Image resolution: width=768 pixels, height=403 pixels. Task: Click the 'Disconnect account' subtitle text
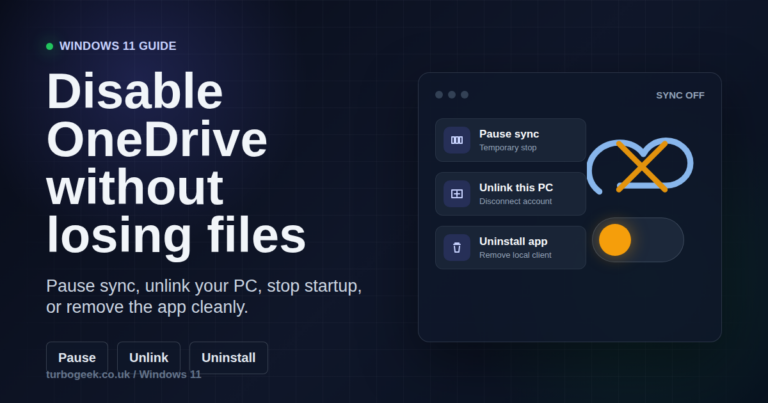515,201
